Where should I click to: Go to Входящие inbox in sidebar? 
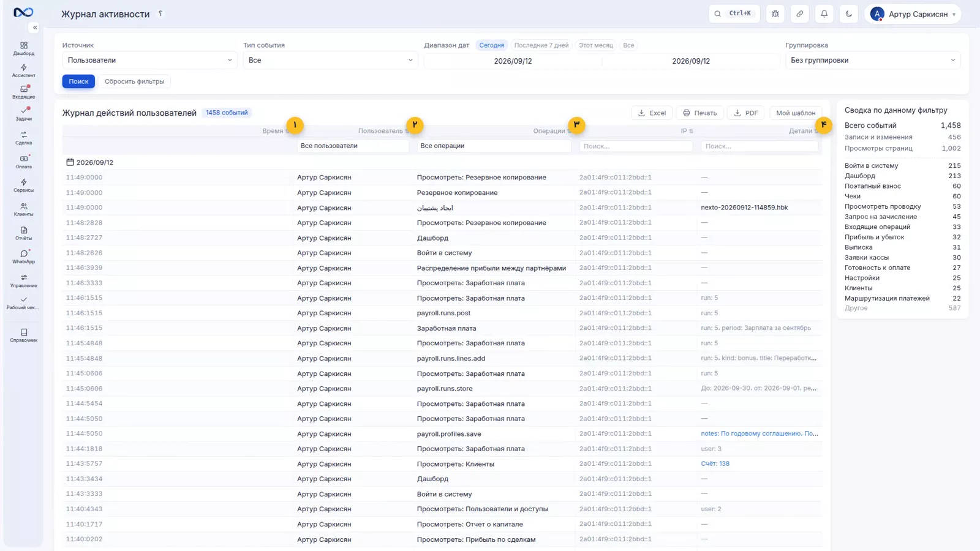[24, 92]
